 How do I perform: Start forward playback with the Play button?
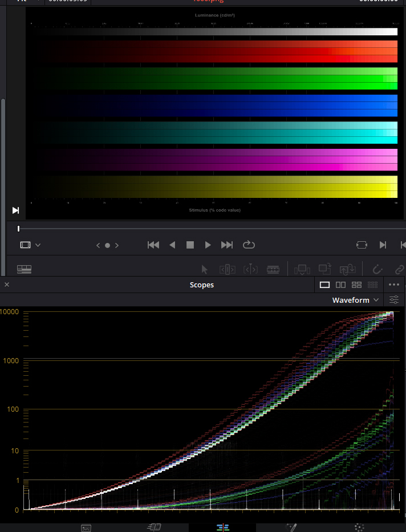(208, 245)
